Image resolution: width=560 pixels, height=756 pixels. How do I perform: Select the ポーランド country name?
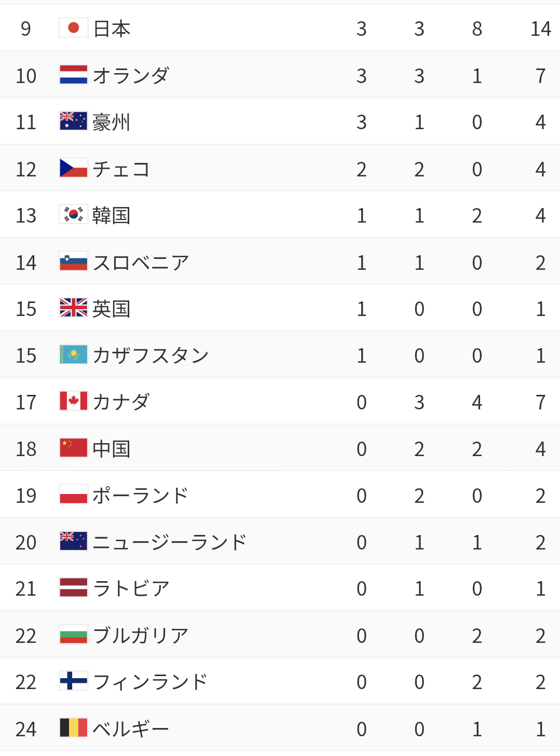[x=140, y=496]
